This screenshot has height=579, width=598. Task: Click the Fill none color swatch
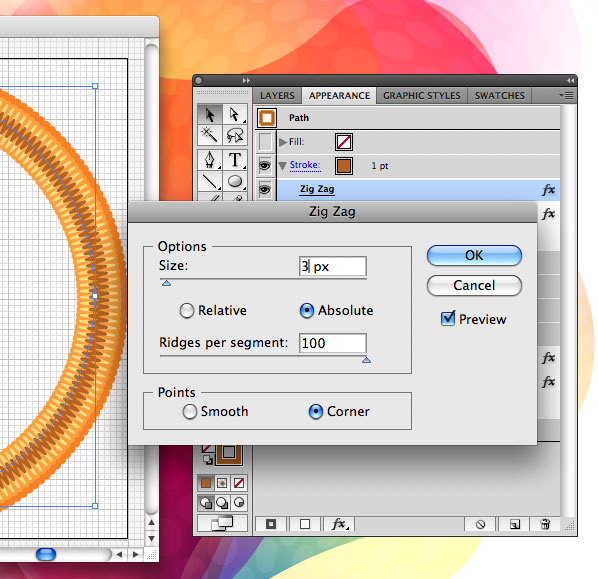344,142
